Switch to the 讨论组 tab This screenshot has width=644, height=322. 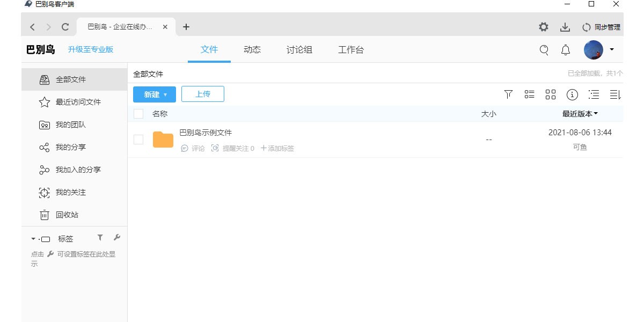[x=299, y=50]
